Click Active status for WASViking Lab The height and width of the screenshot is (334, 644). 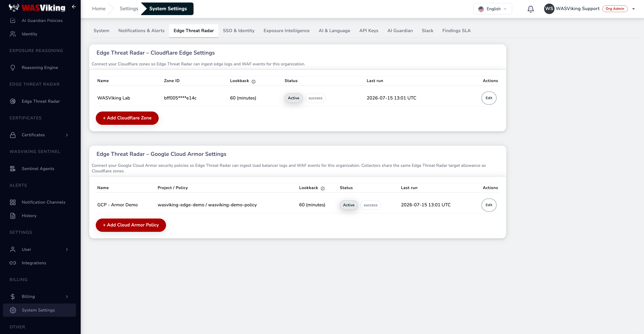coord(293,98)
